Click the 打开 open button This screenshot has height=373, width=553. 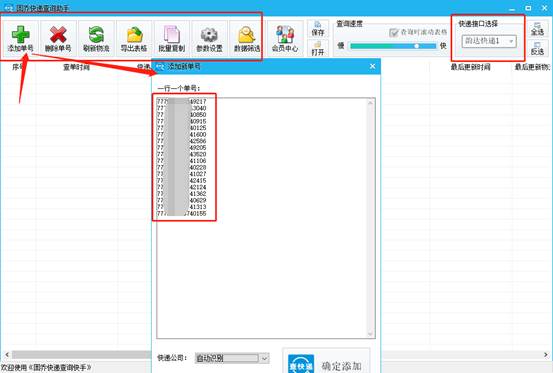(318, 48)
